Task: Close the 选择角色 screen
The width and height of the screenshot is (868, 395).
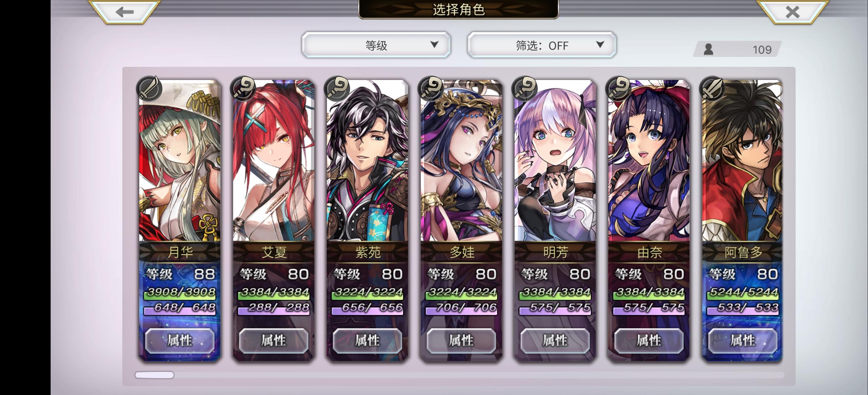Action: pyautogui.click(x=792, y=12)
